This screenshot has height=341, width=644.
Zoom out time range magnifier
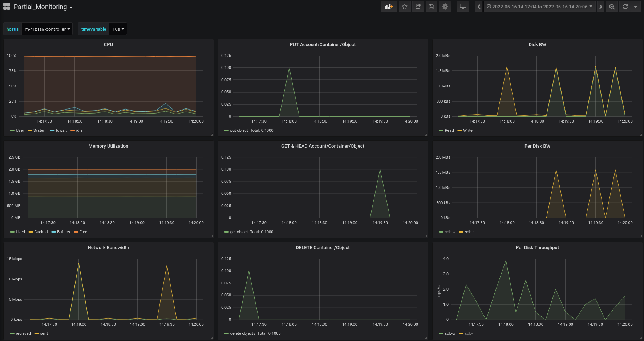tap(612, 7)
